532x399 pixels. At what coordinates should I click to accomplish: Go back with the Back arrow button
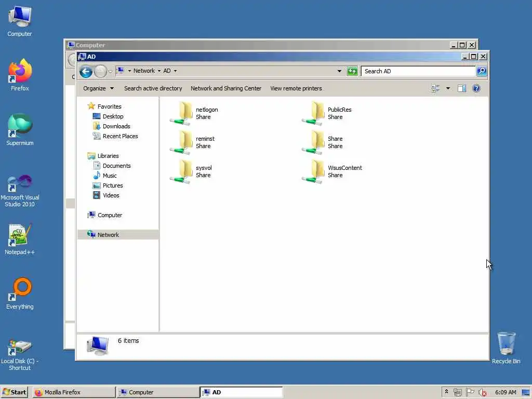pyautogui.click(x=86, y=71)
